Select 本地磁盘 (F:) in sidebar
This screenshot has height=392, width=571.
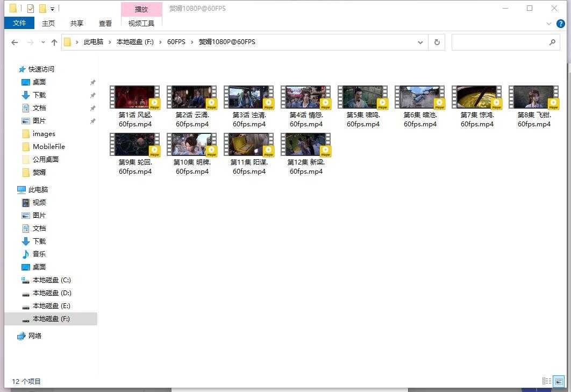coord(51,319)
